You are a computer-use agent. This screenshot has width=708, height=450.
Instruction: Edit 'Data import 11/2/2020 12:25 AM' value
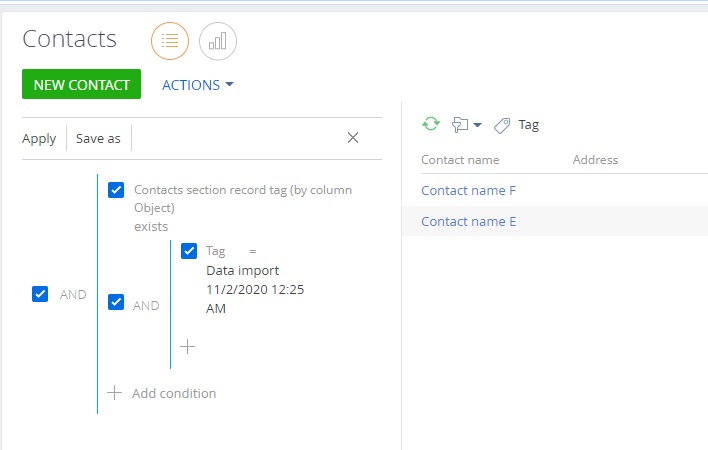click(255, 289)
